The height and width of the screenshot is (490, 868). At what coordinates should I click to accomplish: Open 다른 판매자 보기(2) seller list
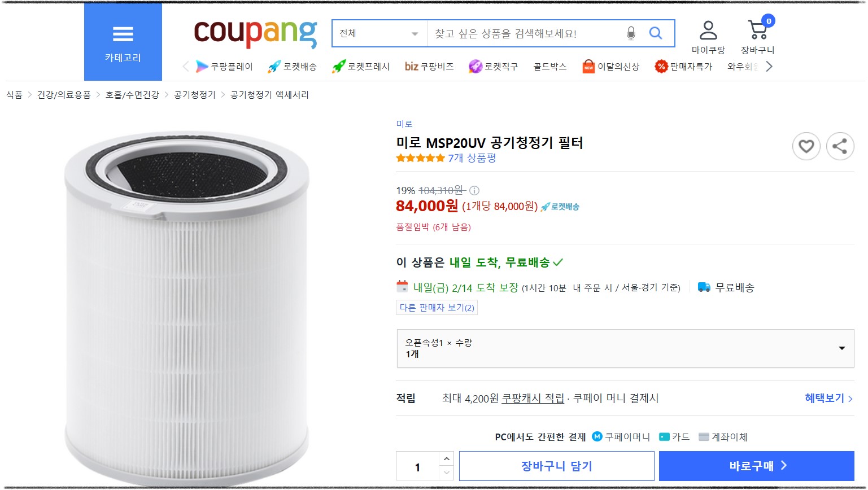[x=437, y=308]
